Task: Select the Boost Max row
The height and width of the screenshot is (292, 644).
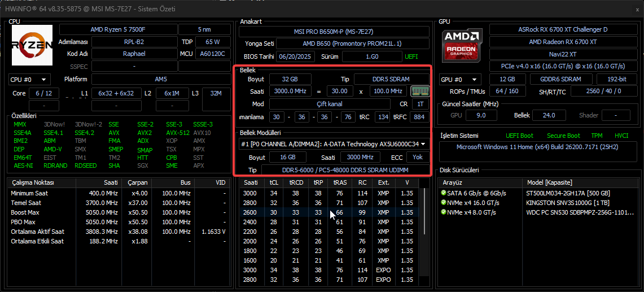Action: (x=120, y=212)
